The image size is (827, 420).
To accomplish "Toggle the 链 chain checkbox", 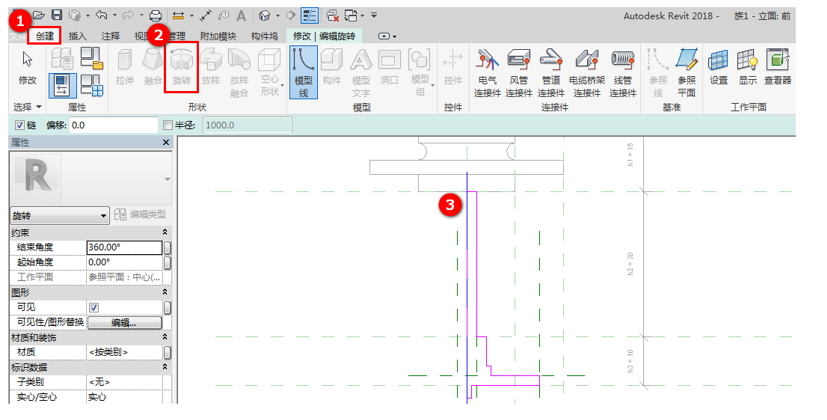I will coord(20,125).
